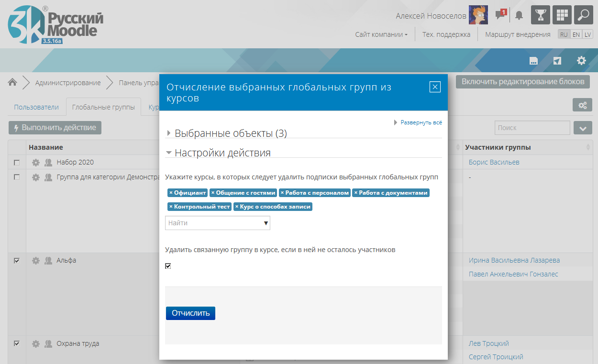Uncheck delete empty linked group checkbox

point(168,266)
